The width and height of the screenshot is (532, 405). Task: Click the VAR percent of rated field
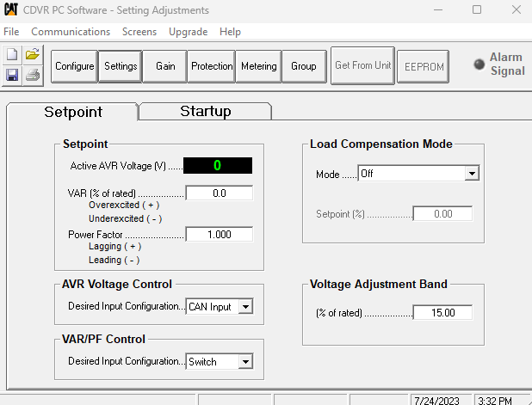[x=219, y=193]
